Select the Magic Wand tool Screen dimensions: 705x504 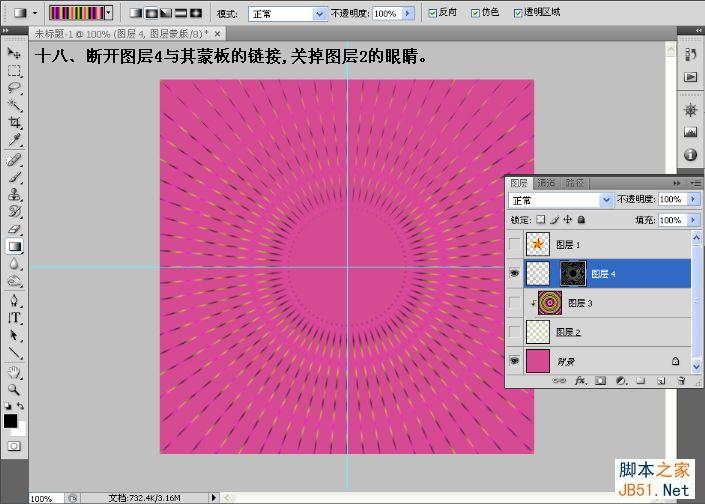(x=14, y=105)
